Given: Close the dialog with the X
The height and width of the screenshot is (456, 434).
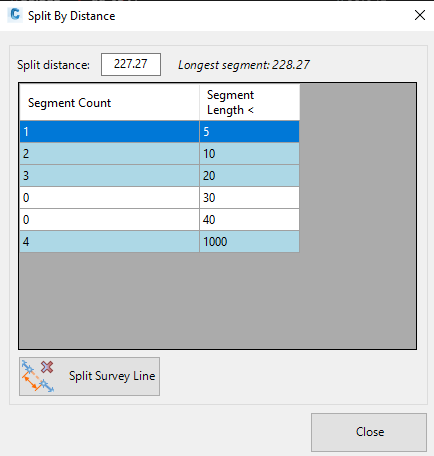Looking at the screenshot, I should pyautogui.click(x=420, y=15).
